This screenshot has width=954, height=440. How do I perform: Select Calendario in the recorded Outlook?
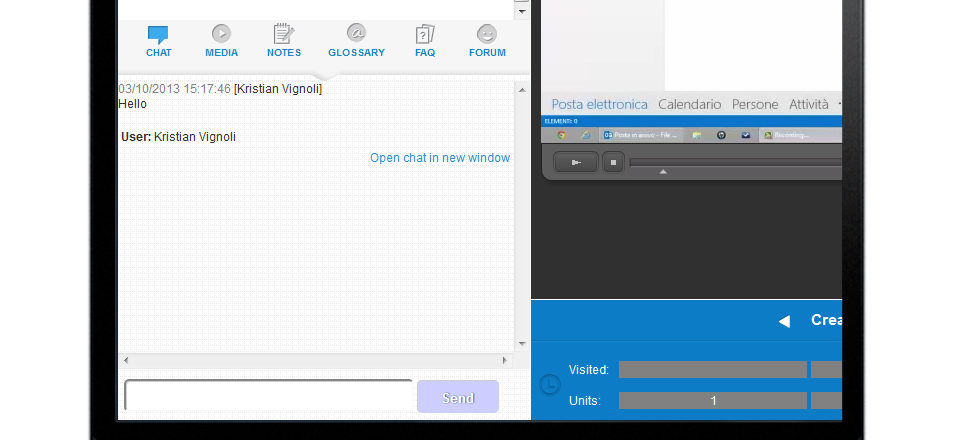tap(689, 104)
